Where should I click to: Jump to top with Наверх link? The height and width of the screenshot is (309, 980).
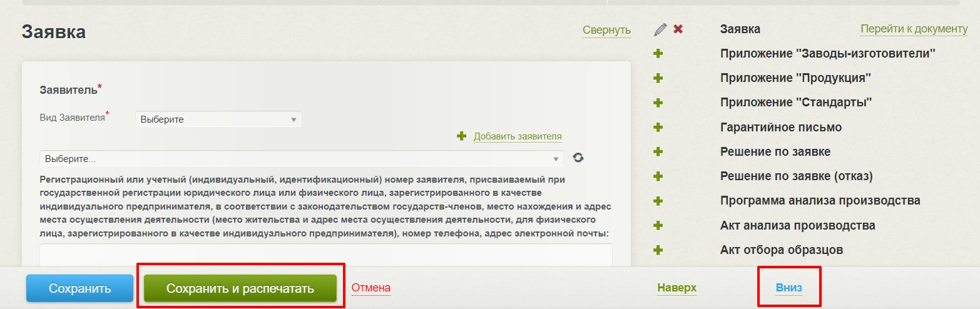[x=676, y=288]
